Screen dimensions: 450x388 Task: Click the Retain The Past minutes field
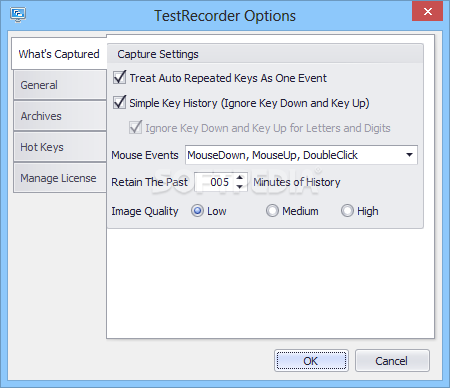point(215,182)
